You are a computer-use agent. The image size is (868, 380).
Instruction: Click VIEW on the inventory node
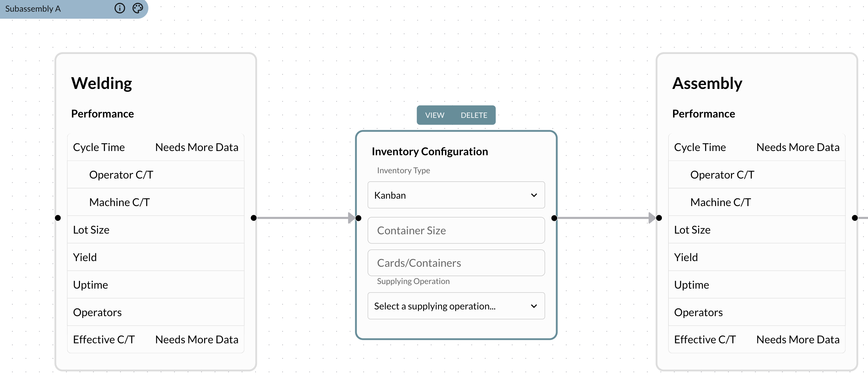[x=435, y=115]
